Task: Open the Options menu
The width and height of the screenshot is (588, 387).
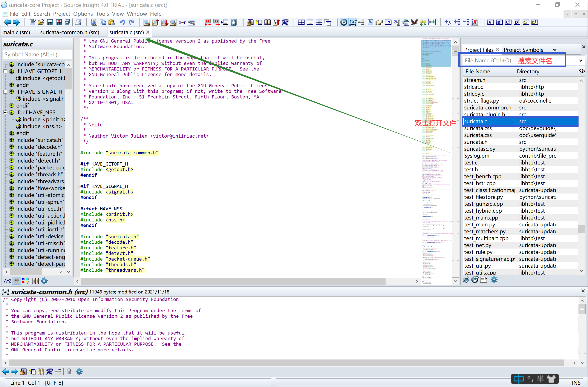Action: coord(83,14)
